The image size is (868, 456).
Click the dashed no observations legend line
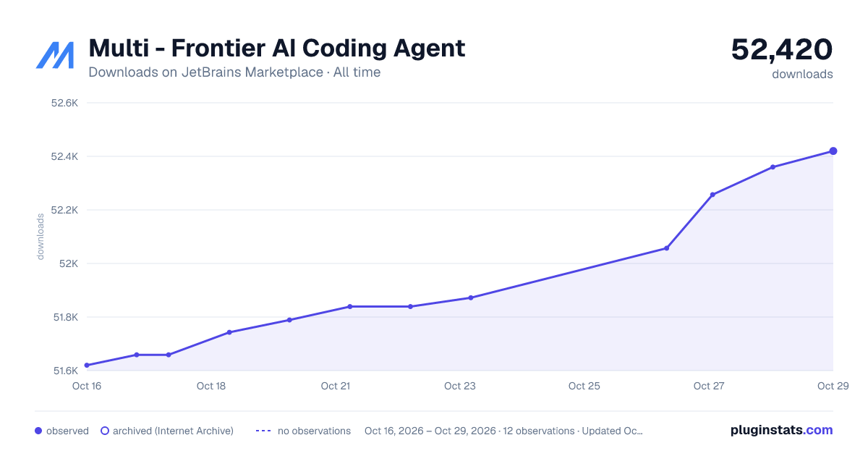pyautogui.click(x=263, y=431)
